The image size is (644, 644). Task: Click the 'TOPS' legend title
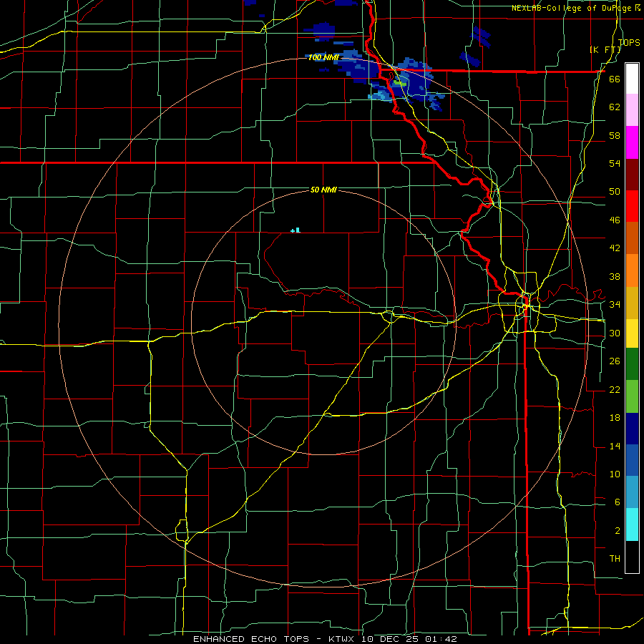point(629,42)
